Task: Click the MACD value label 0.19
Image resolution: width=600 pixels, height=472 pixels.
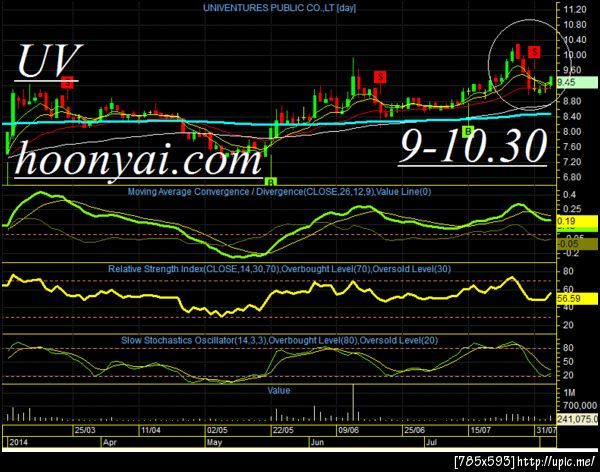Action: tap(577, 221)
